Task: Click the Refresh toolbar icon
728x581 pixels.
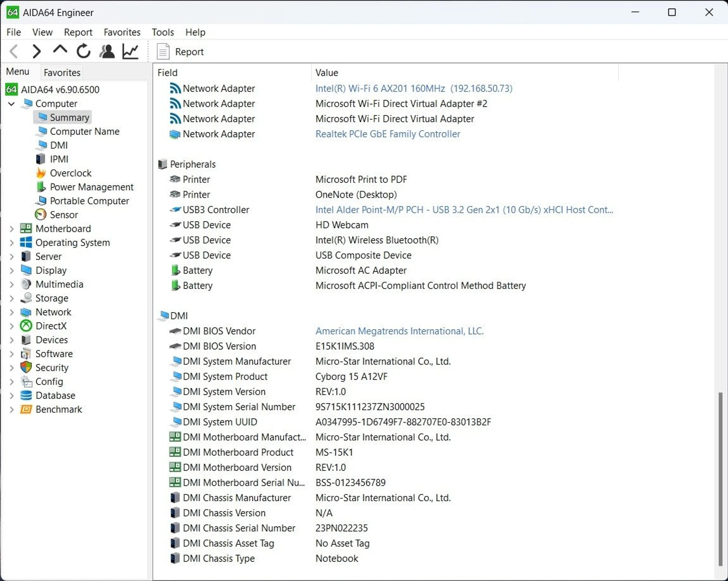Action: pos(83,51)
